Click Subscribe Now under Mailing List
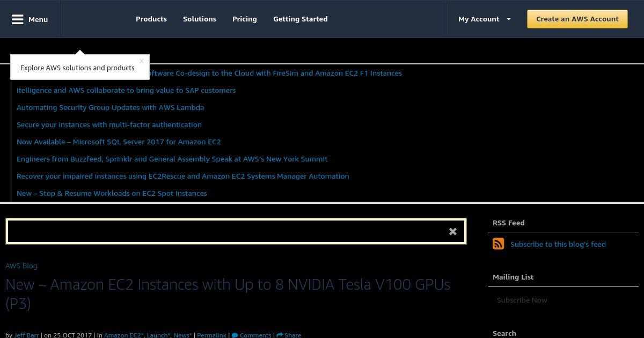644x338 pixels. point(522,300)
